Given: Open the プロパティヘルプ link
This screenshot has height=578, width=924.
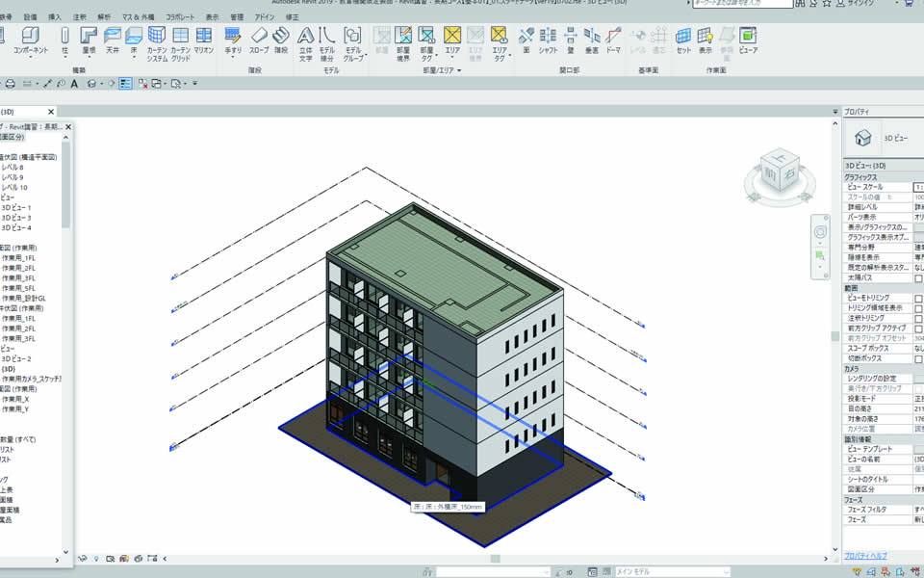Looking at the screenshot, I should coord(865,556).
